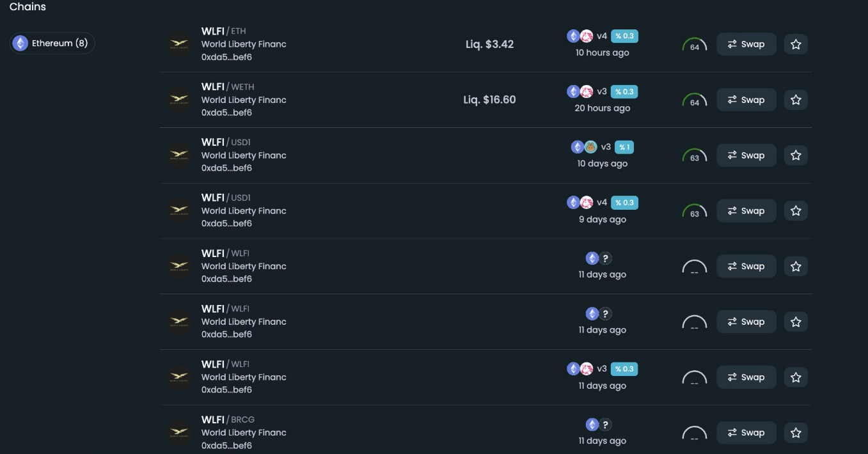This screenshot has width=868, height=454.
Task: Select the Ethereum (8) chain filter
Action: [x=52, y=43]
